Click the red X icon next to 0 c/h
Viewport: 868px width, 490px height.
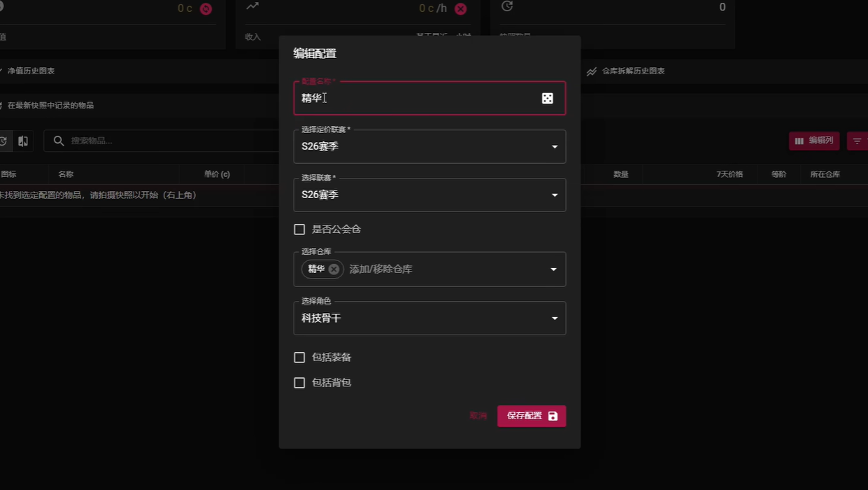460,8
